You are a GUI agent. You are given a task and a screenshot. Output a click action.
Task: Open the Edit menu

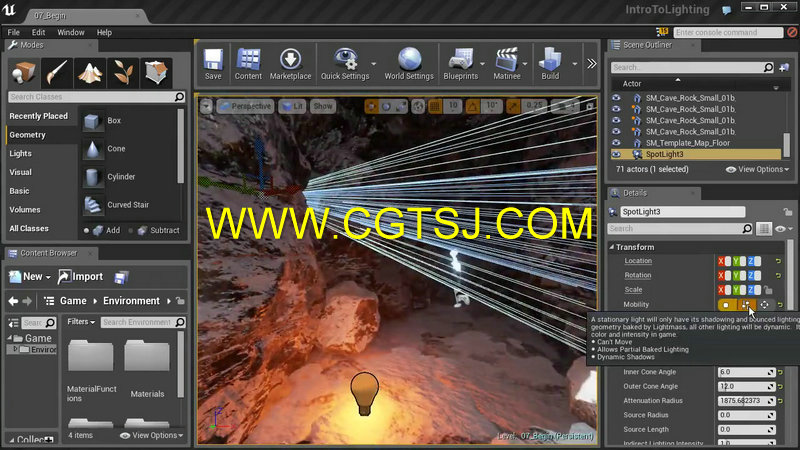point(38,32)
